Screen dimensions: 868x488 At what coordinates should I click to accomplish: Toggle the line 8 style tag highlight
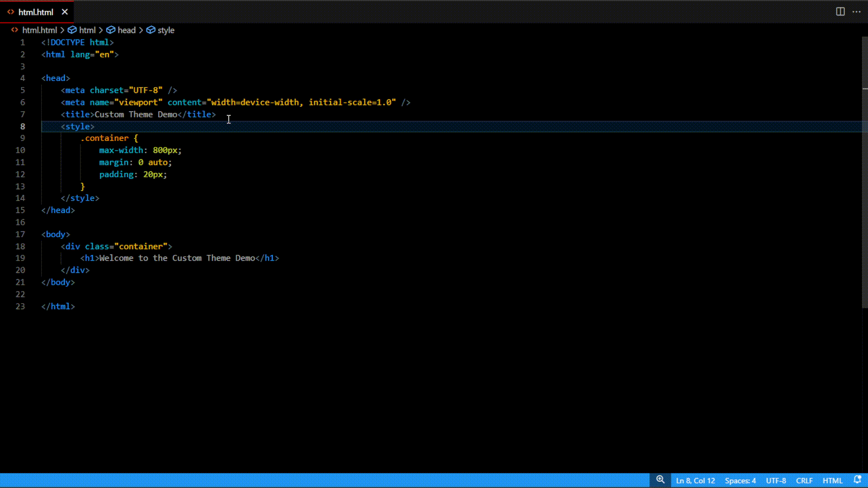click(x=76, y=126)
